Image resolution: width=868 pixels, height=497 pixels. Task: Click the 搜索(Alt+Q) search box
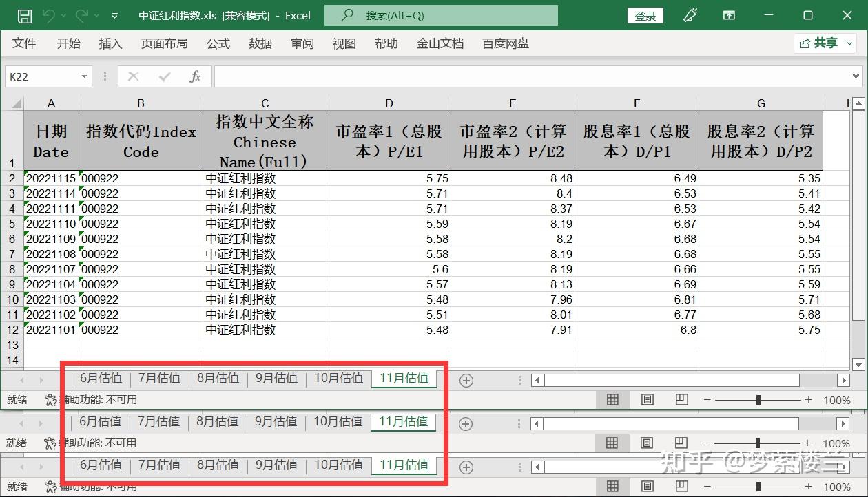pyautogui.click(x=441, y=14)
